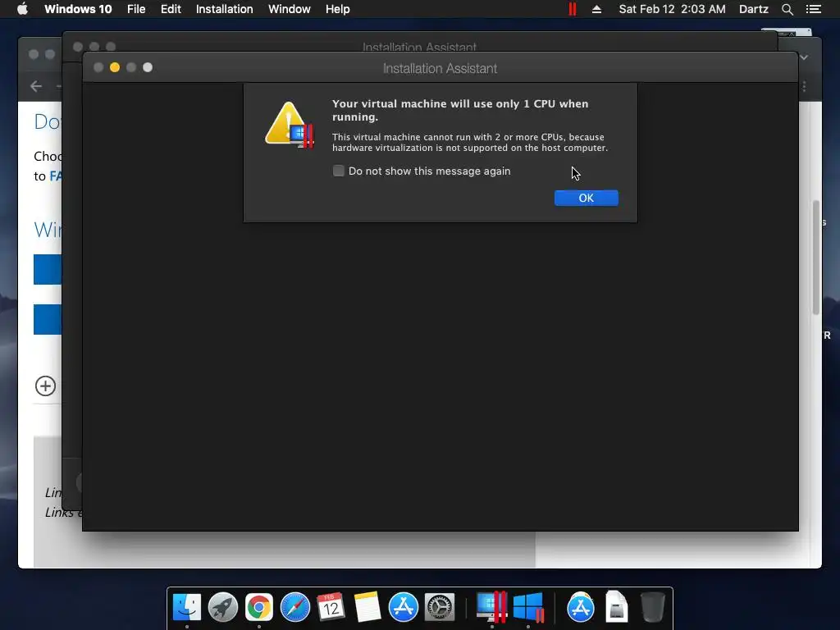Click the upper blue button in the browser page
This screenshot has width=840, height=630.
click(x=48, y=269)
